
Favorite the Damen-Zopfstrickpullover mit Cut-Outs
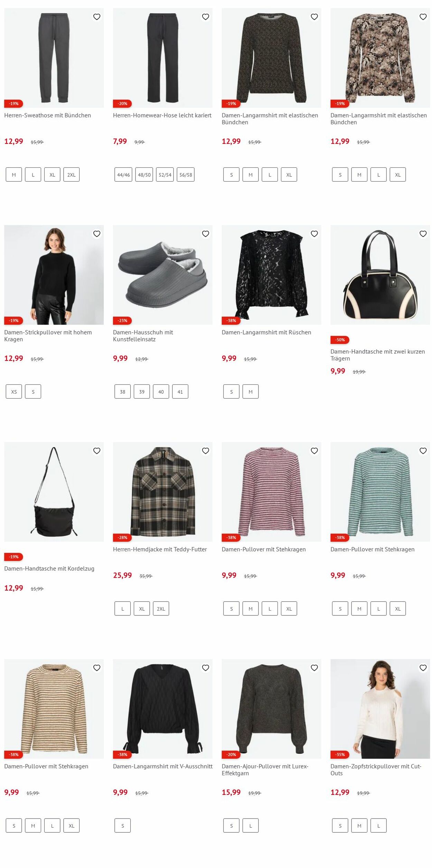423,668
